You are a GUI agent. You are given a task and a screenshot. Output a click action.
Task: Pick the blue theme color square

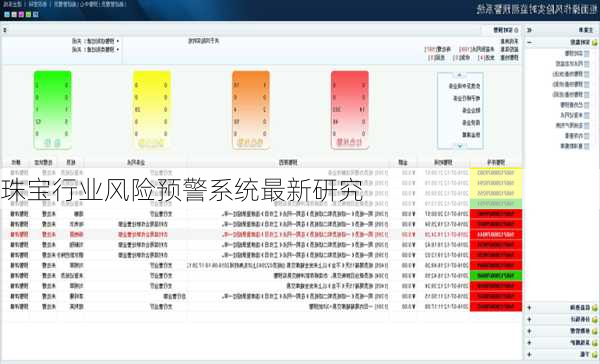click(36, 15)
